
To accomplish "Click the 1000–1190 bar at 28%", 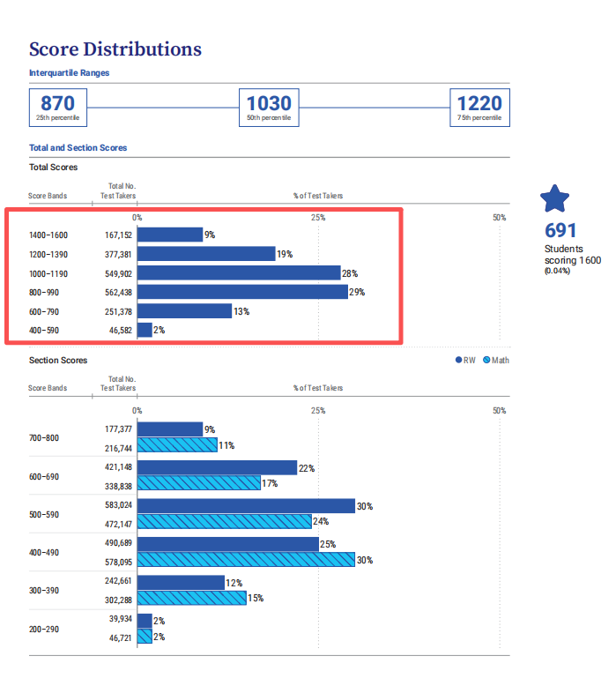I will click(239, 272).
